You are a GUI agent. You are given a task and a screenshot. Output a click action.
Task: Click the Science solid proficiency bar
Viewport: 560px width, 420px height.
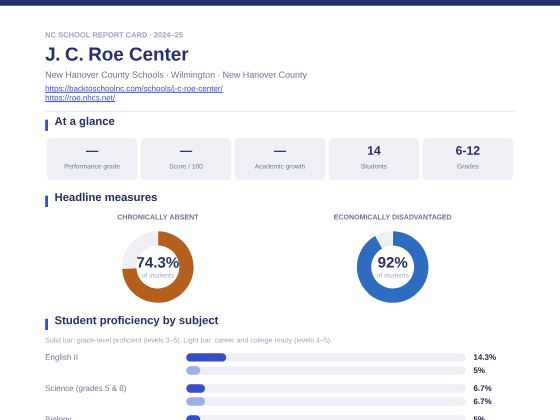coord(195,388)
